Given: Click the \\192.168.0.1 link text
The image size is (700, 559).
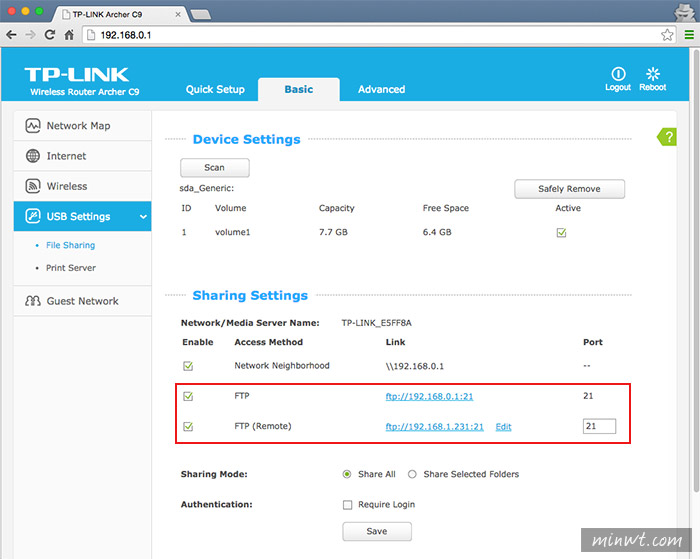Looking at the screenshot, I should (415, 366).
